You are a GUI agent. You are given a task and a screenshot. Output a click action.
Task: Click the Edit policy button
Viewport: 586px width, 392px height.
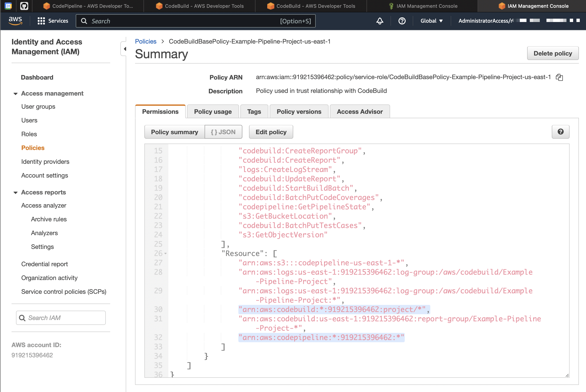coord(271,132)
